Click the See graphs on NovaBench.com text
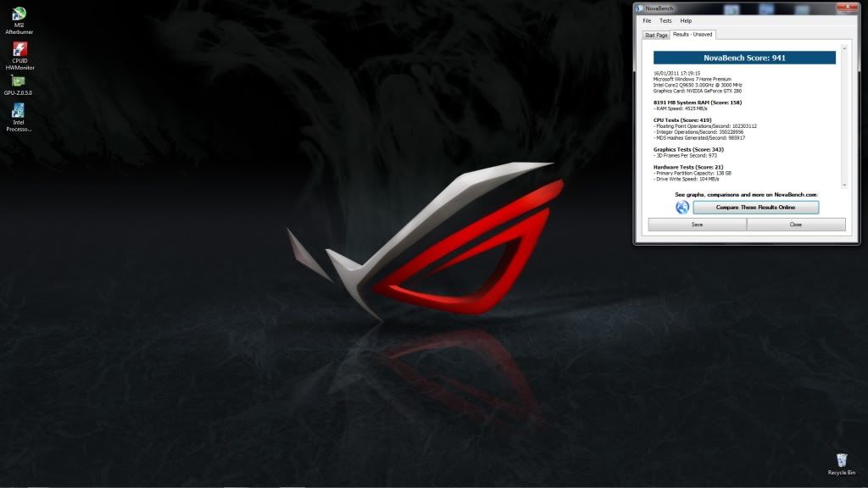This screenshot has height=488, width=868. [x=746, y=195]
